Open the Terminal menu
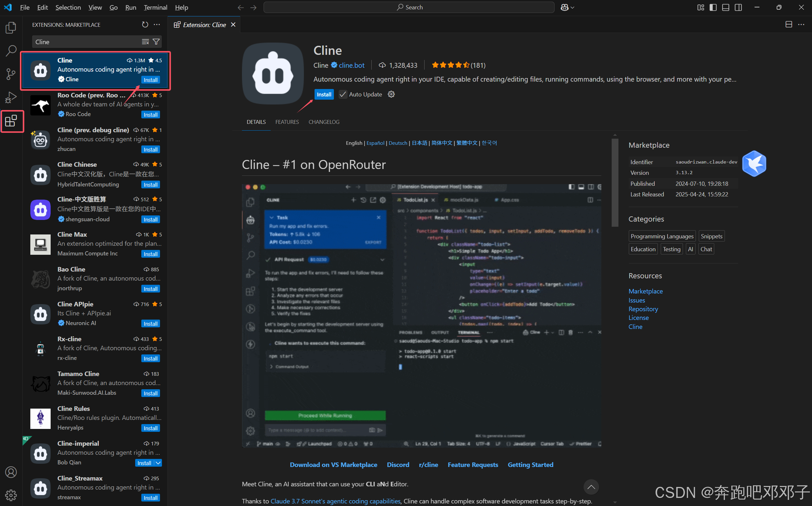This screenshot has width=812, height=506. click(155, 7)
